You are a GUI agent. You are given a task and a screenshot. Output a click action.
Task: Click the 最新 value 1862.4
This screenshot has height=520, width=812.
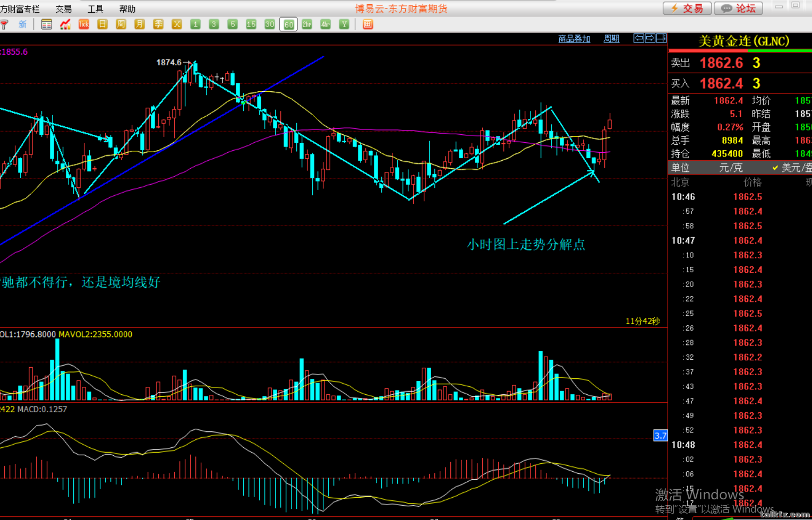tap(728, 101)
